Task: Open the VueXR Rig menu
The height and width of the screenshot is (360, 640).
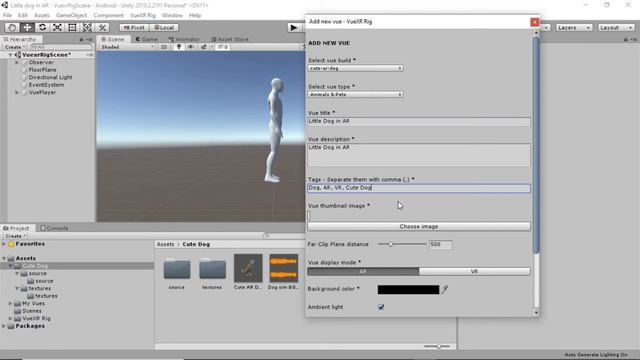Action: 143,15
